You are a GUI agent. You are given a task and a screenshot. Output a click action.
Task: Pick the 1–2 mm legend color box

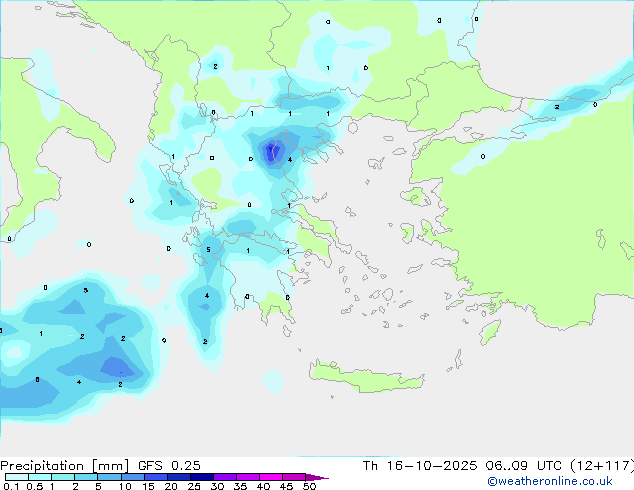point(63,477)
